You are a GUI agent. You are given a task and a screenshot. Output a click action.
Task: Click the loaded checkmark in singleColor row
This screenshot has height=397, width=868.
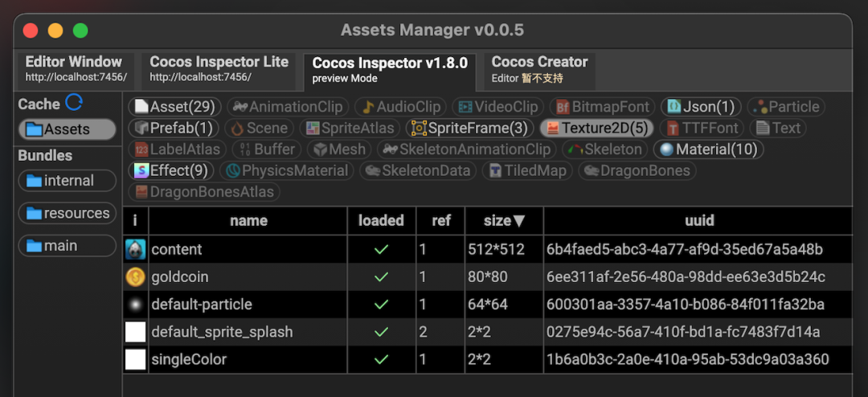coord(381,360)
